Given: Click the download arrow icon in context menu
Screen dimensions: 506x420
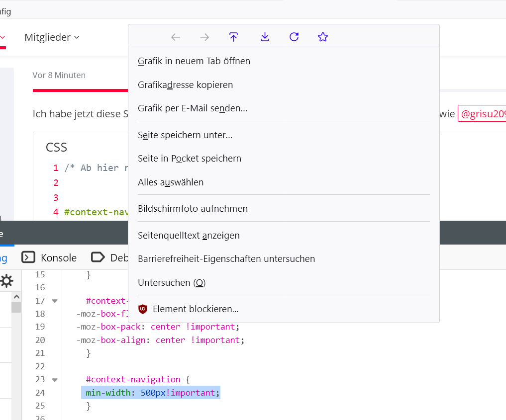Looking at the screenshot, I should click(265, 37).
